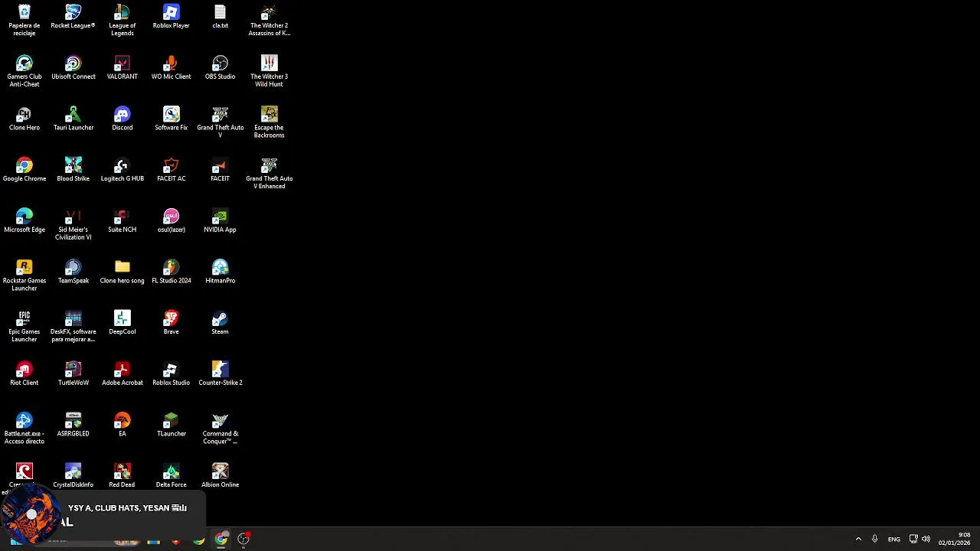Select the FACEIT (non-AC) desktop shortcut

(220, 170)
